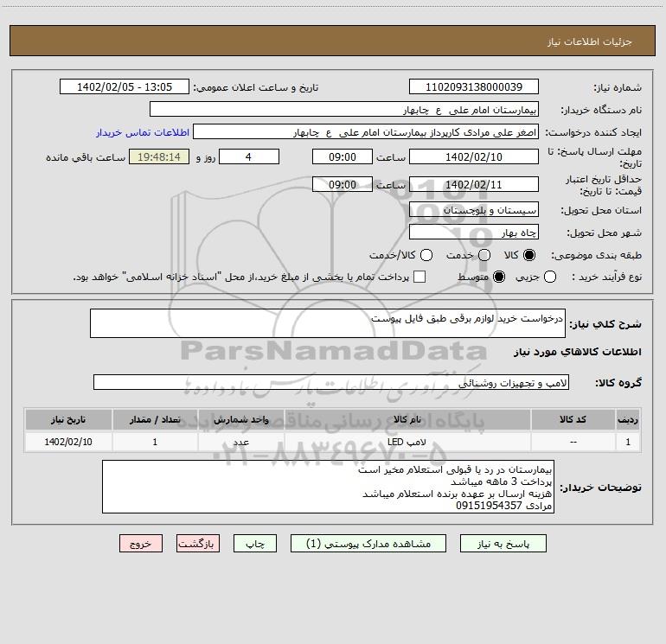The width and height of the screenshot is (666, 644).
Task: Click the buyer name field بیمارستان امام علی
Action: (x=344, y=109)
